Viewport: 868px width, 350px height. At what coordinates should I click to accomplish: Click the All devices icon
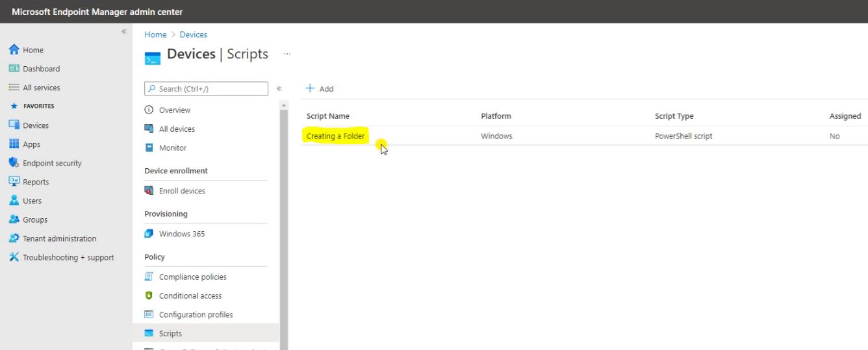coord(149,129)
